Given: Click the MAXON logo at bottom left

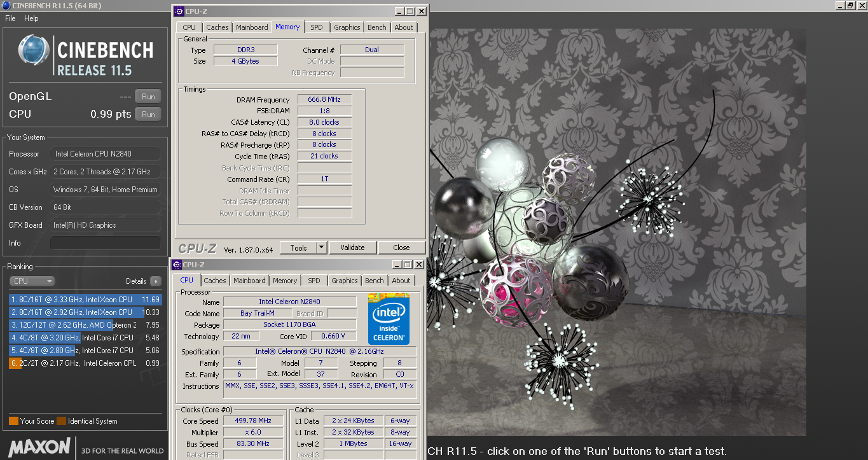Looking at the screenshot, I should (x=39, y=447).
